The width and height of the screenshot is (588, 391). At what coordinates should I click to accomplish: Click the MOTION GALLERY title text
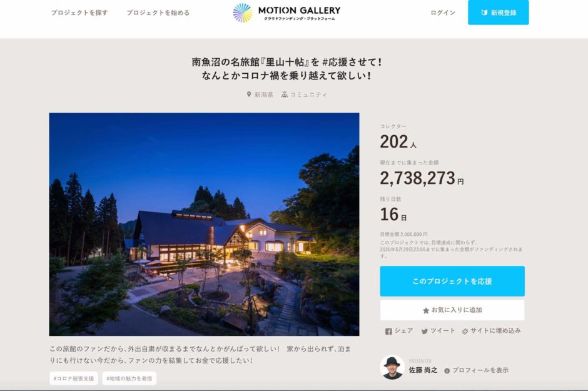point(299,10)
